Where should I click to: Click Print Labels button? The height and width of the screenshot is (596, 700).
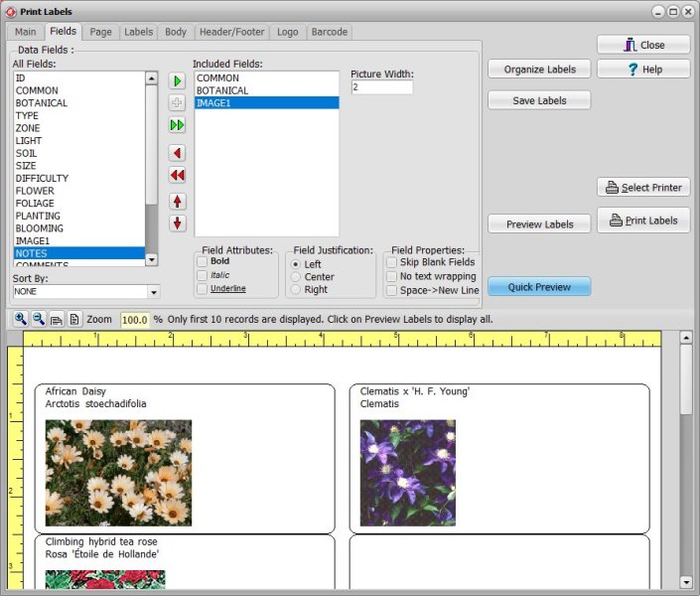[x=643, y=221]
